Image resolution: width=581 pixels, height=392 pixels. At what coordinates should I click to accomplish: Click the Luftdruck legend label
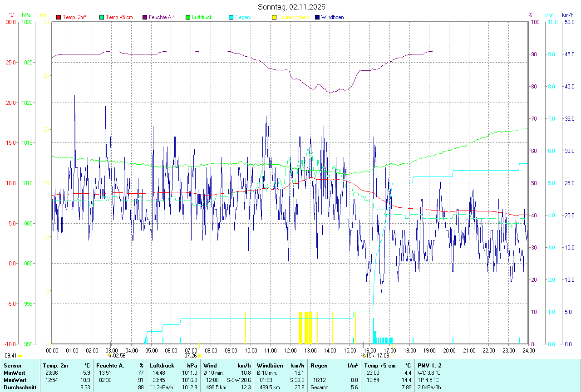(202, 17)
